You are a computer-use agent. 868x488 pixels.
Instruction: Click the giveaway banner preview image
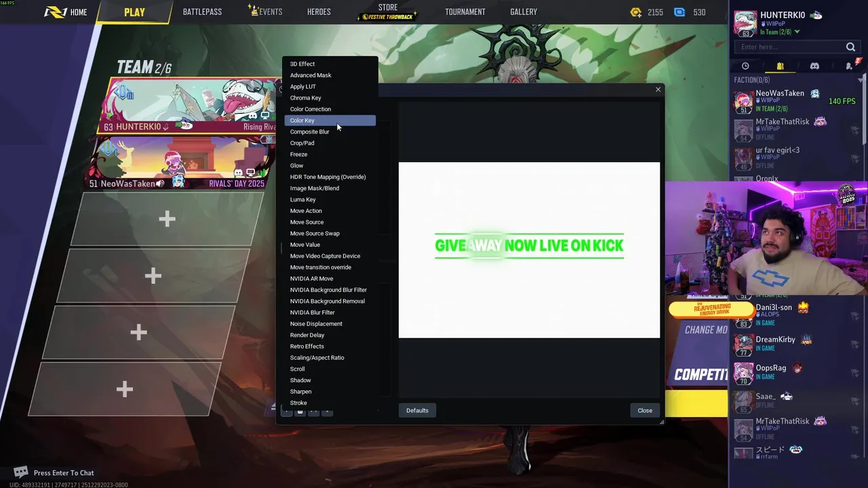pyautogui.click(x=529, y=249)
